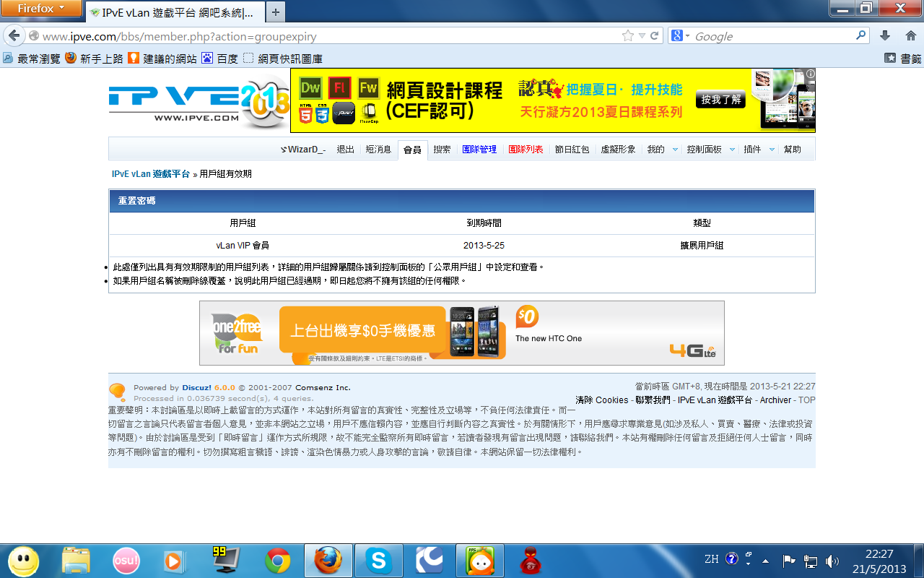Open 節日紅包 in the nav bar

click(572, 150)
